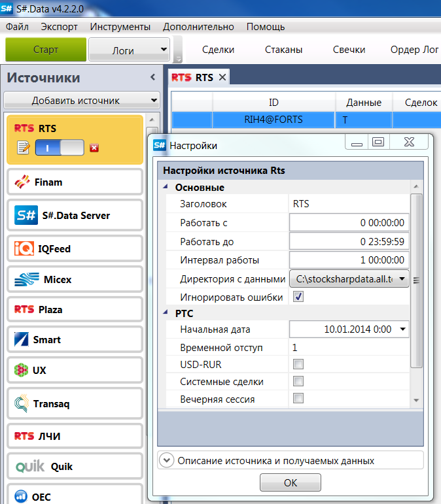This screenshot has width=441, height=504.
Task: Remove RTS source with red X icon
Action: (x=94, y=148)
